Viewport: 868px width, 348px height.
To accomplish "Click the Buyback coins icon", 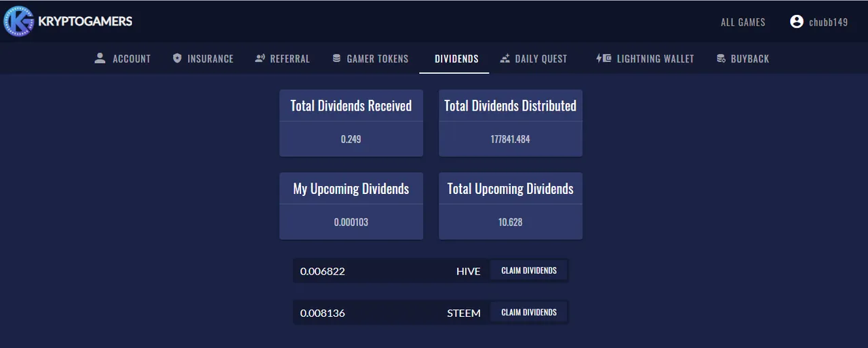I will point(721,59).
